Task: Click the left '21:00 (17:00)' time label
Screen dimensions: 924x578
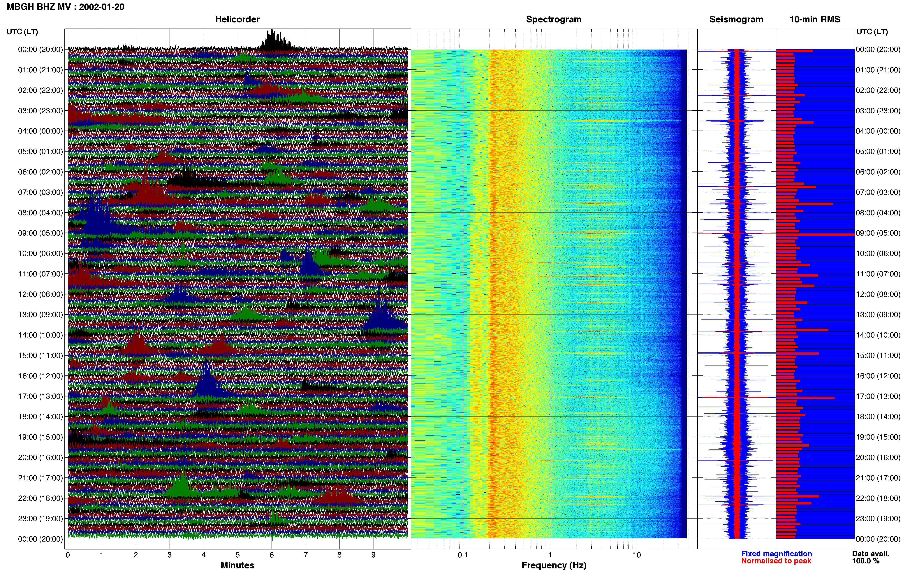Action: pyautogui.click(x=41, y=477)
